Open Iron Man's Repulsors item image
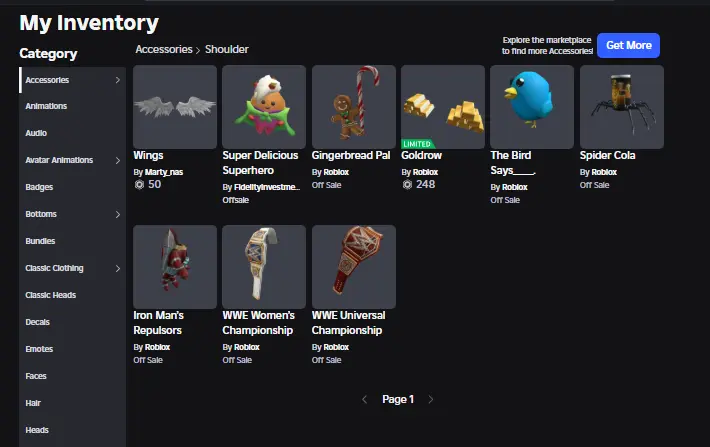This screenshot has width=710, height=447. coord(175,267)
